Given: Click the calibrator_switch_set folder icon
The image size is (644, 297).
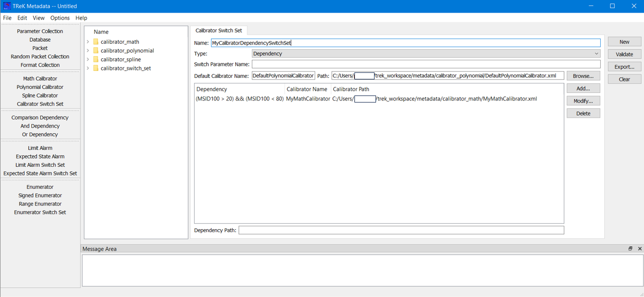Looking at the screenshot, I should click(x=96, y=68).
